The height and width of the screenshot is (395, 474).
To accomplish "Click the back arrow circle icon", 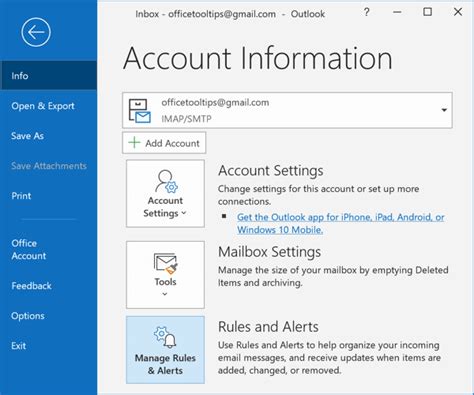I will coord(36,32).
